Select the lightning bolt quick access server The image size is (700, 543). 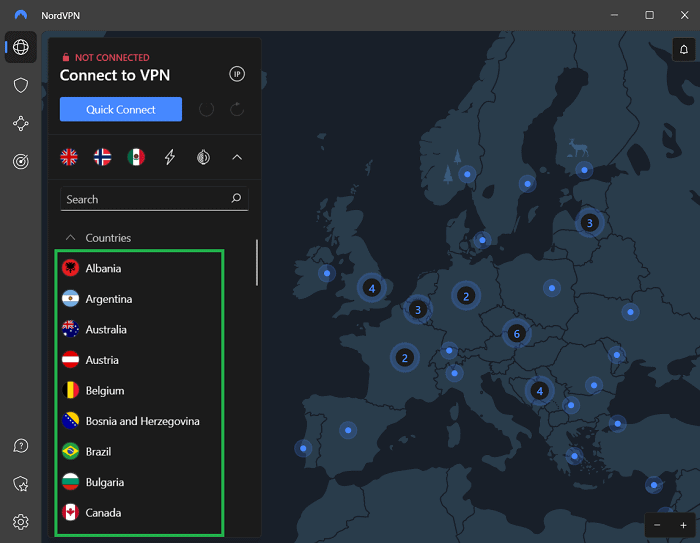click(x=170, y=157)
